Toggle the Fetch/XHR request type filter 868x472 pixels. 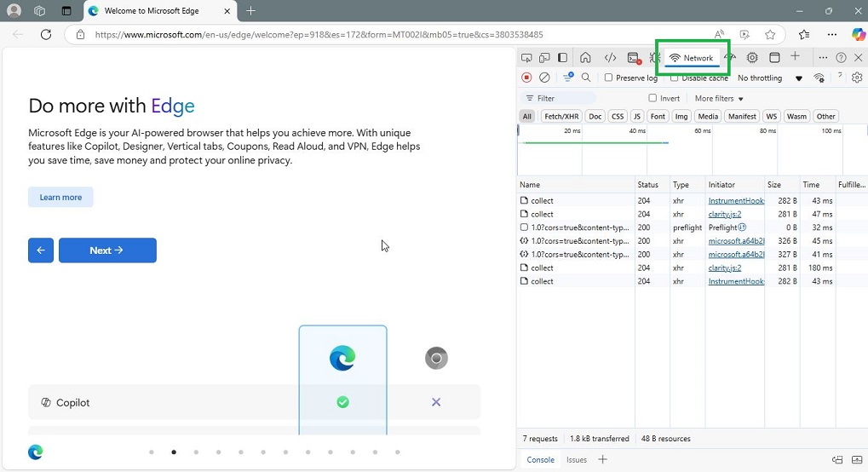click(x=561, y=117)
